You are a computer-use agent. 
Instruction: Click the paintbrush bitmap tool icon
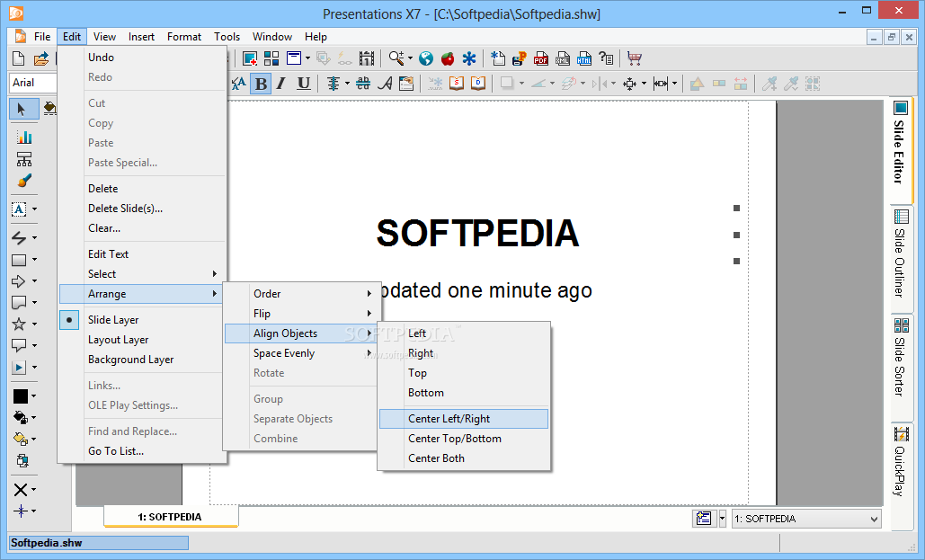click(x=24, y=181)
